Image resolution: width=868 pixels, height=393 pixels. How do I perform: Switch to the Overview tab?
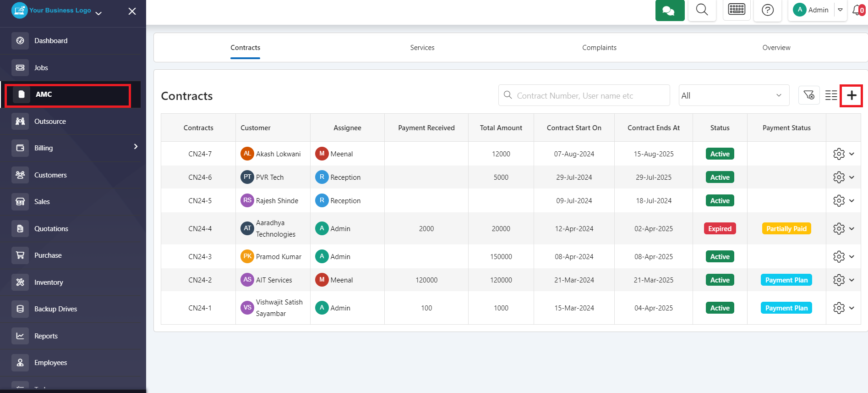776,48
